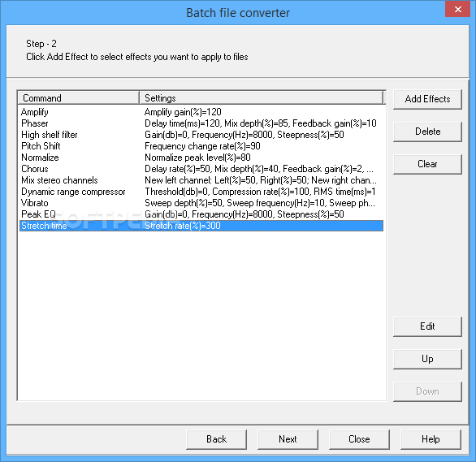
Task: Select the Chorus effect row
Action: (x=201, y=169)
